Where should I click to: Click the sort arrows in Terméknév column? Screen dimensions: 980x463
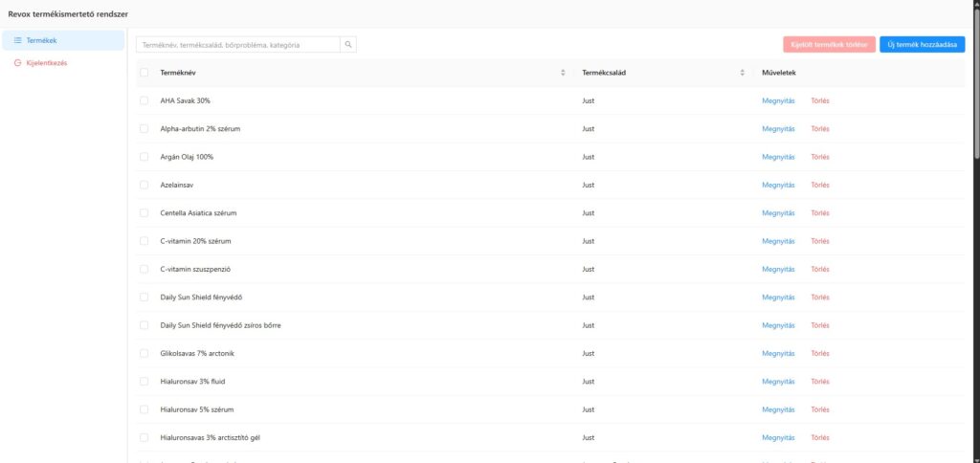tap(563, 73)
